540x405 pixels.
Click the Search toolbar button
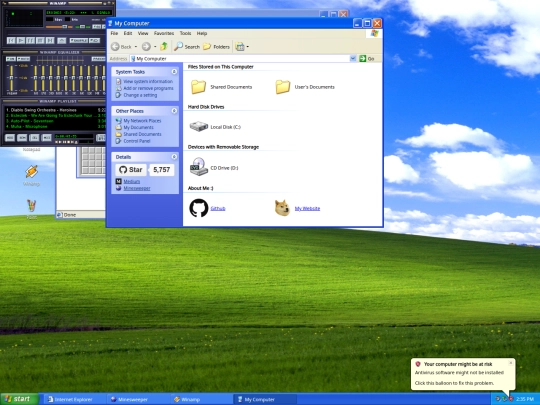[187, 46]
